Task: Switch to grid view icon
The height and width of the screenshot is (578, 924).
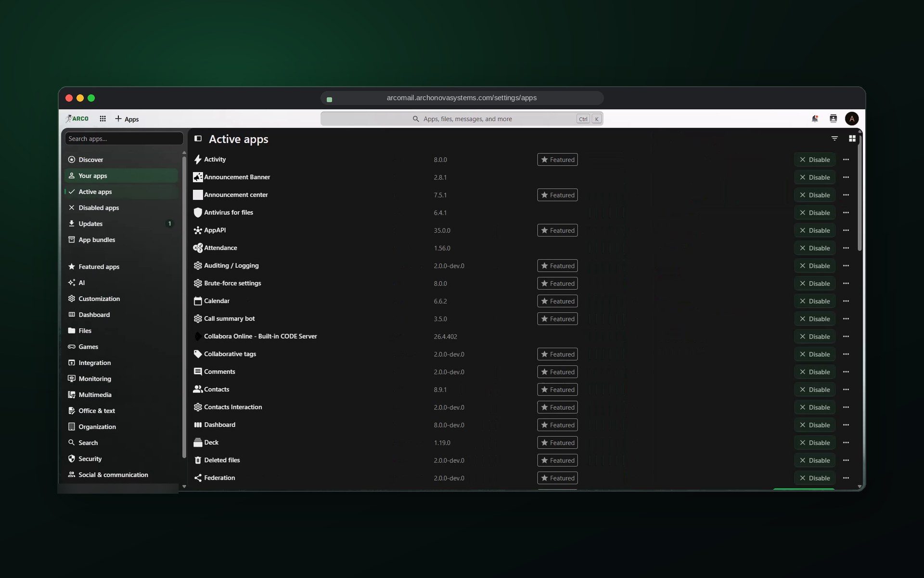Action: coord(852,138)
